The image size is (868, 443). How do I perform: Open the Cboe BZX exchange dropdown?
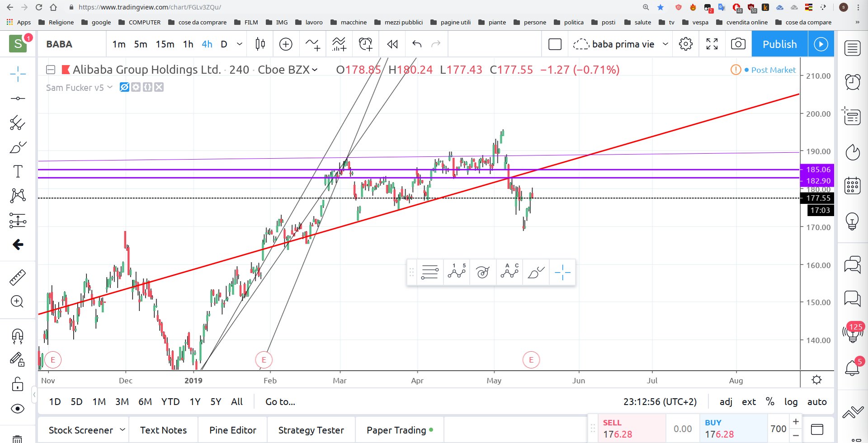click(315, 70)
